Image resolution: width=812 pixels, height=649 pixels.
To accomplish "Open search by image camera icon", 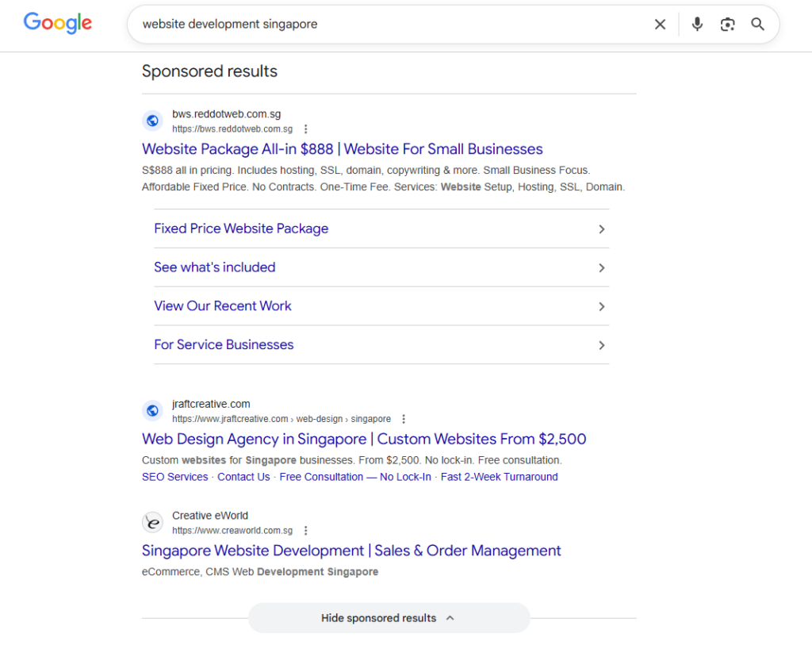I will coord(727,25).
